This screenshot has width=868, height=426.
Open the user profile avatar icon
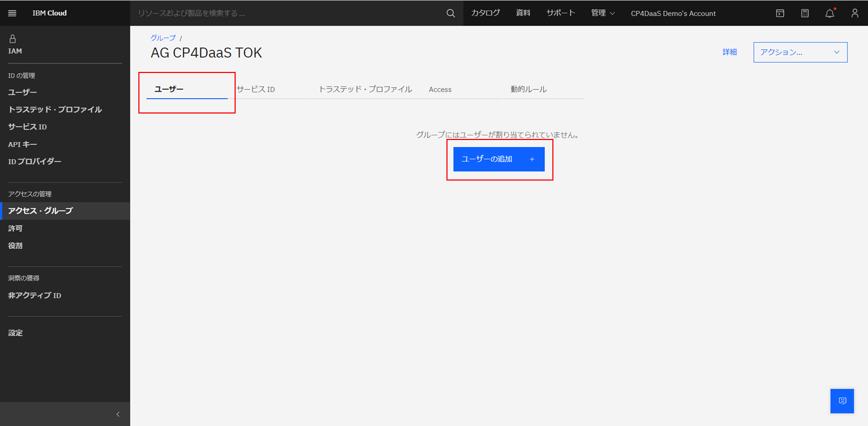(x=854, y=13)
